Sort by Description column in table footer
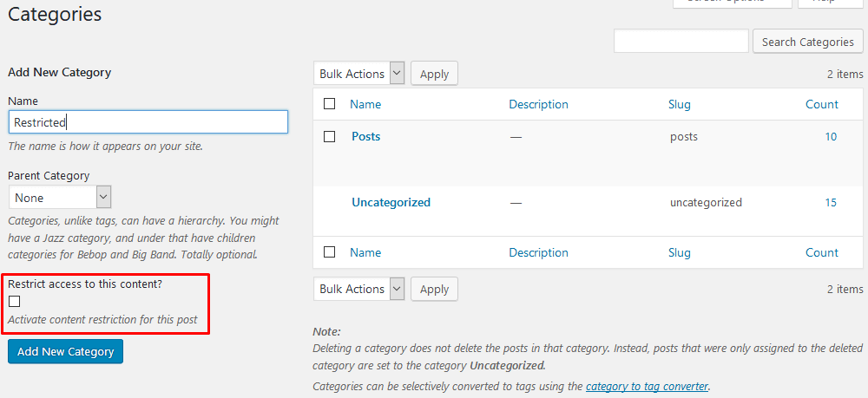 539,252
